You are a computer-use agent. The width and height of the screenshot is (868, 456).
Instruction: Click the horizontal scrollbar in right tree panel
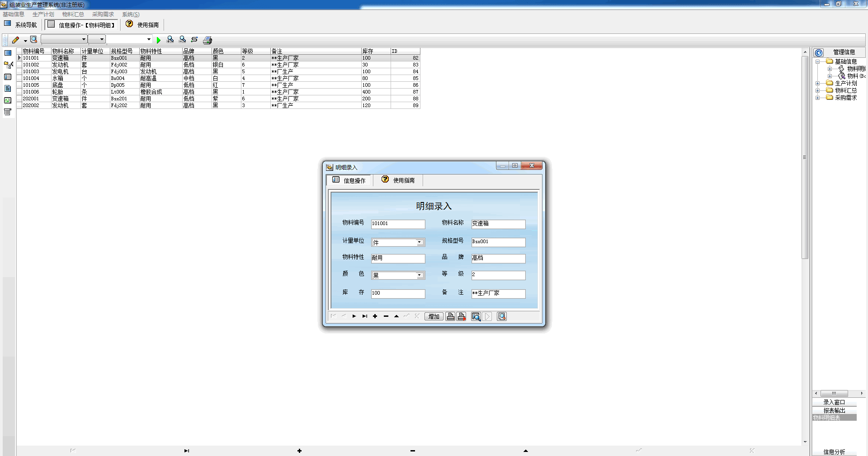click(839, 393)
